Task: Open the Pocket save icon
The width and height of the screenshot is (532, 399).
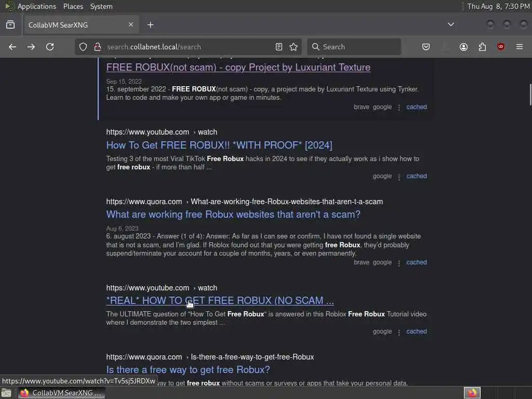Action: (426, 47)
